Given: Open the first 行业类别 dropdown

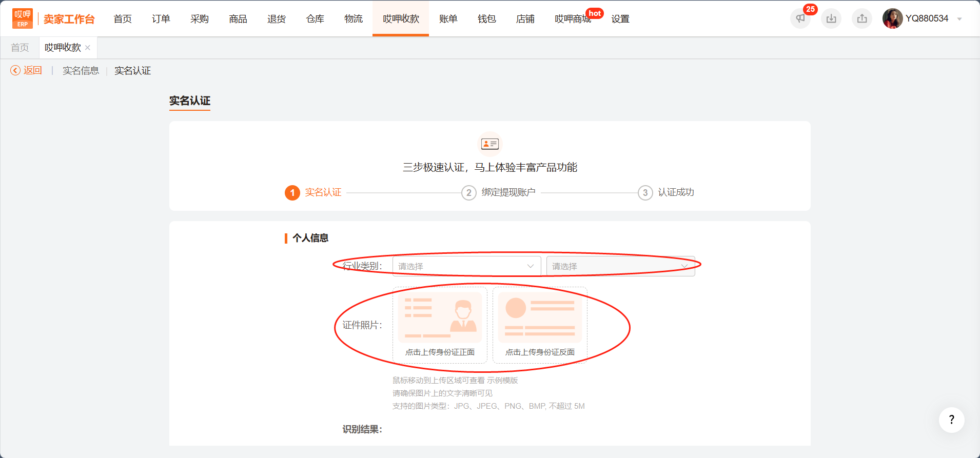Looking at the screenshot, I should point(467,266).
